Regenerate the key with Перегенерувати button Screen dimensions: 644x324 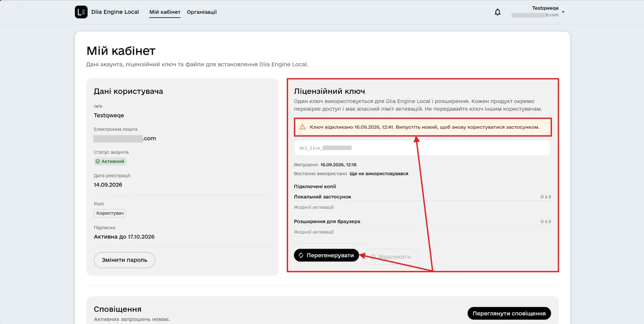tap(326, 256)
